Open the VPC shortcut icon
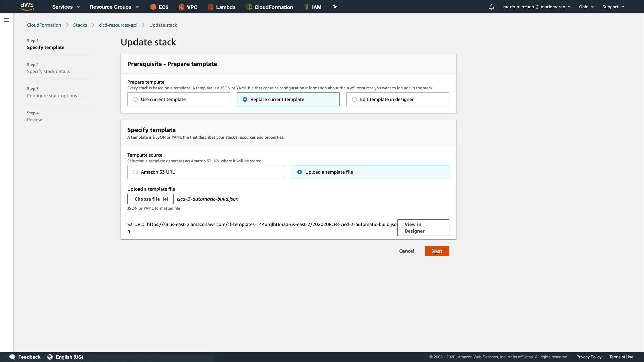The image size is (644, 362). (182, 7)
